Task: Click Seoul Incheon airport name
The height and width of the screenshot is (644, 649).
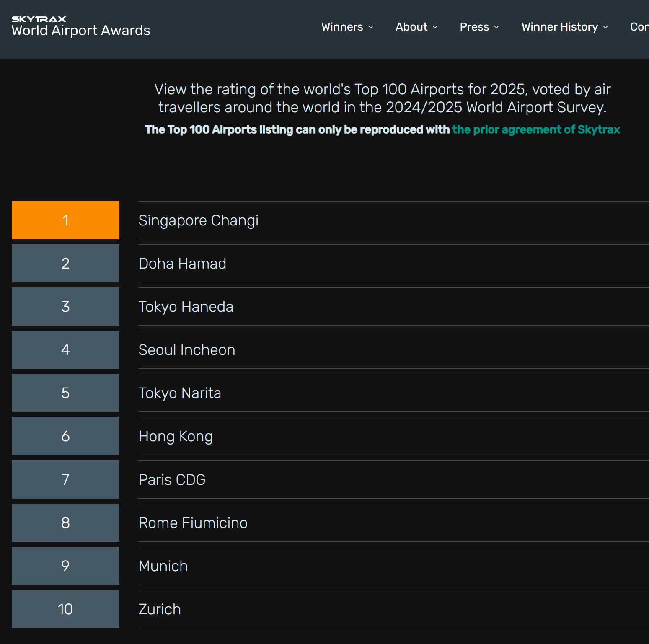Action: 186,350
